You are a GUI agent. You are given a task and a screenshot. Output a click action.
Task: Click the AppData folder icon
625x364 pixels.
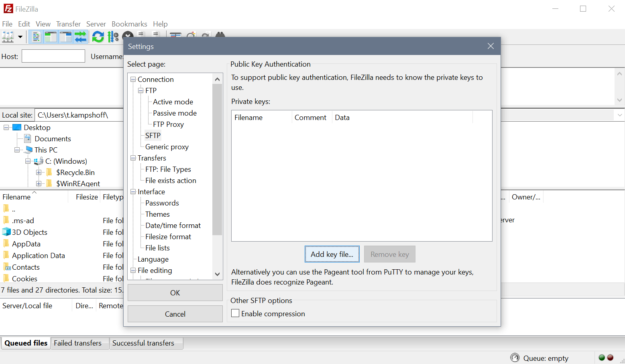pyautogui.click(x=6, y=243)
